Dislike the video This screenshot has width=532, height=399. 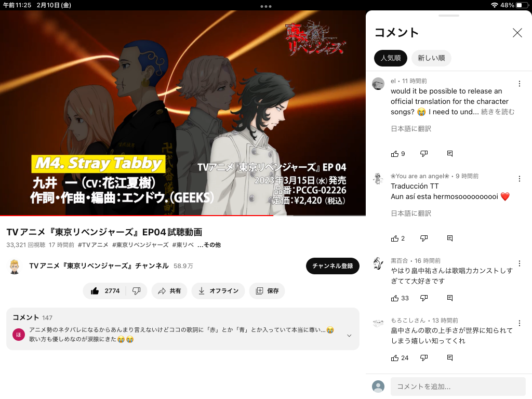(137, 291)
